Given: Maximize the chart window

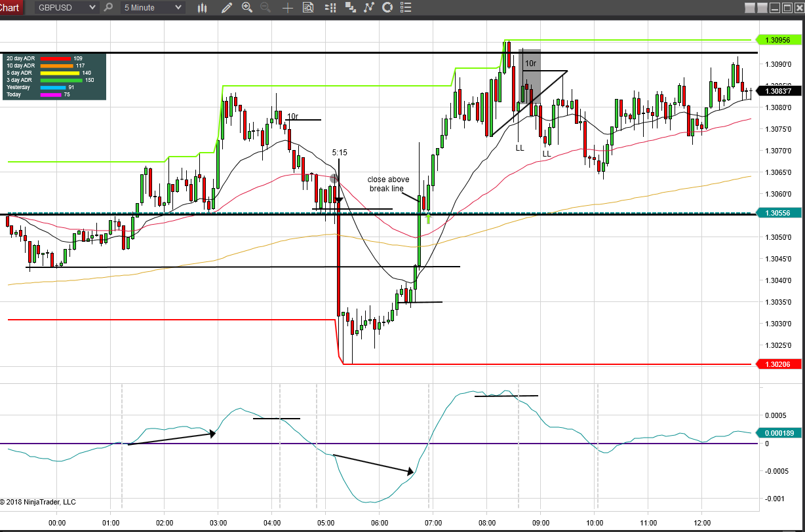Looking at the screenshot, I should [787, 7].
